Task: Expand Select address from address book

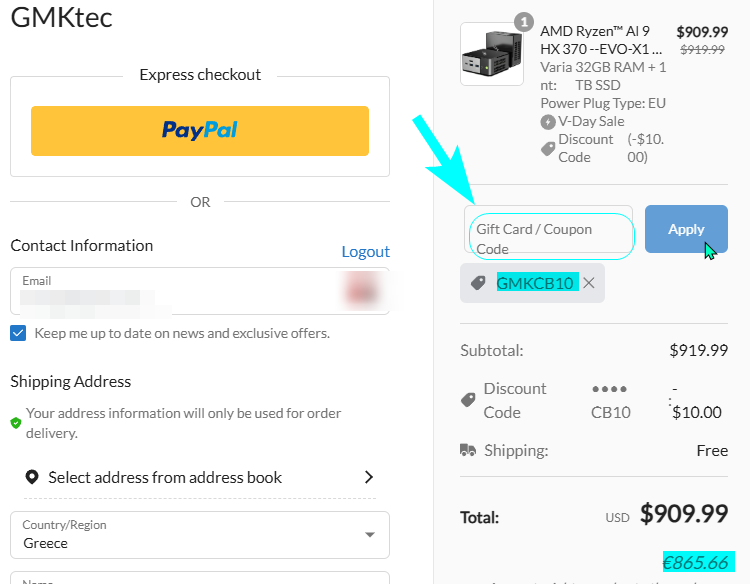Action: (200, 477)
